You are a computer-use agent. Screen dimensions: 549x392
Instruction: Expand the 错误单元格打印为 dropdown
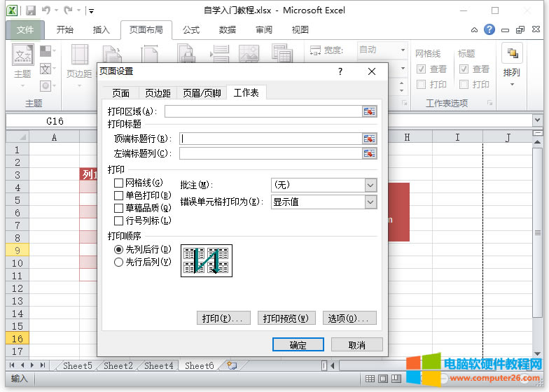point(370,202)
